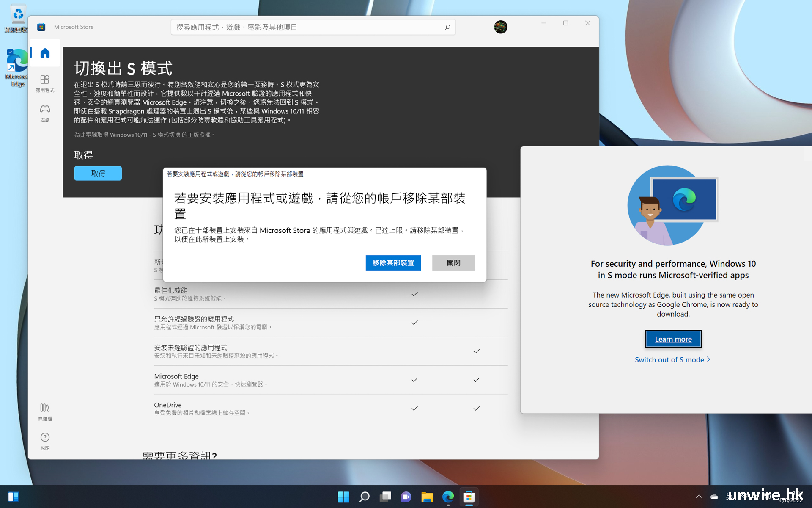Click the Remove devices (移除某部裝置) button

pos(393,263)
